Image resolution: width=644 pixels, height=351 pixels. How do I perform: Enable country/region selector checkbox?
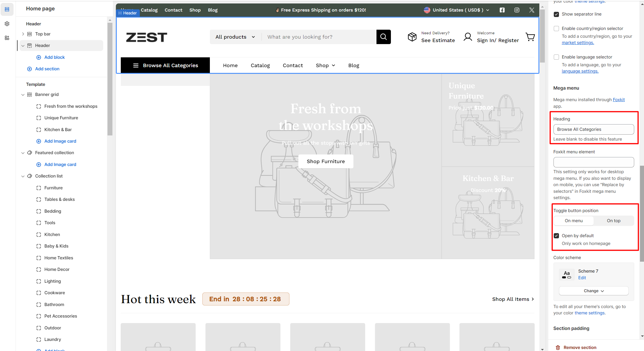coord(556,29)
